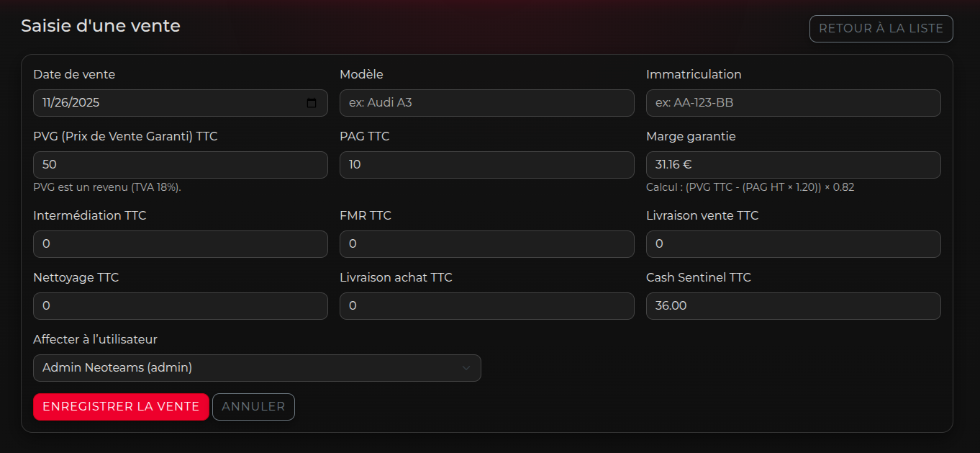Open the calendar picker icon in date field

click(312, 103)
